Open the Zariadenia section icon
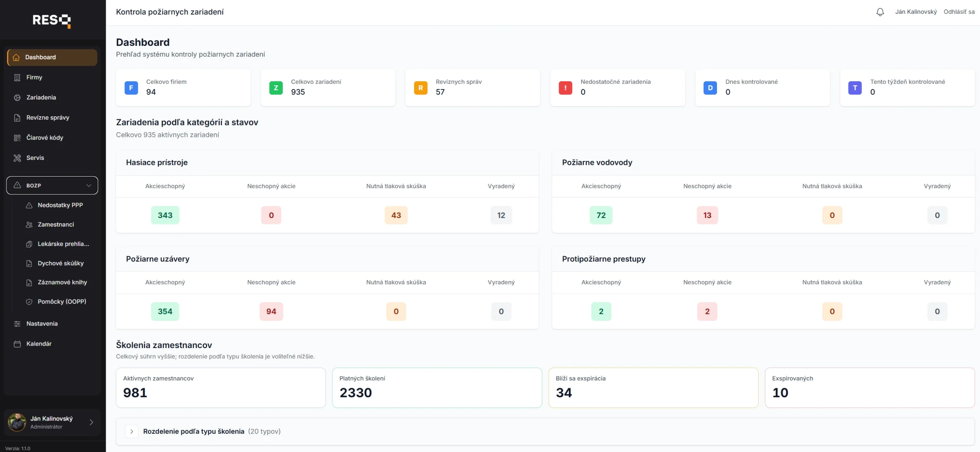The height and width of the screenshot is (452, 980). tap(17, 98)
